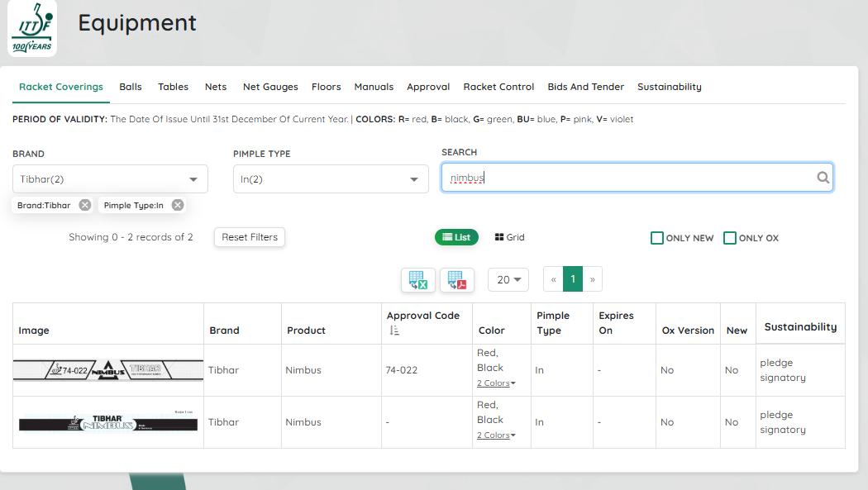Open the Approval tab
868x490 pixels.
click(428, 87)
